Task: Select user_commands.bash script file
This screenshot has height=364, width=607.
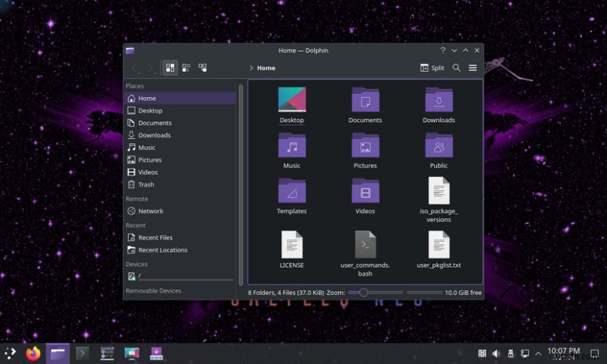Action: click(x=365, y=244)
